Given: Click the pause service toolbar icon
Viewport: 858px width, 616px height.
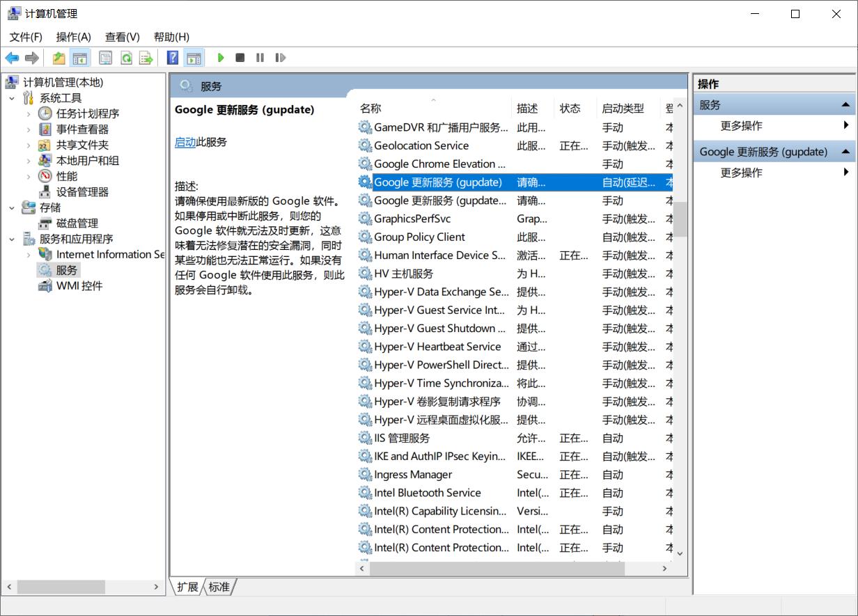Looking at the screenshot, I should tap(260, 58).
